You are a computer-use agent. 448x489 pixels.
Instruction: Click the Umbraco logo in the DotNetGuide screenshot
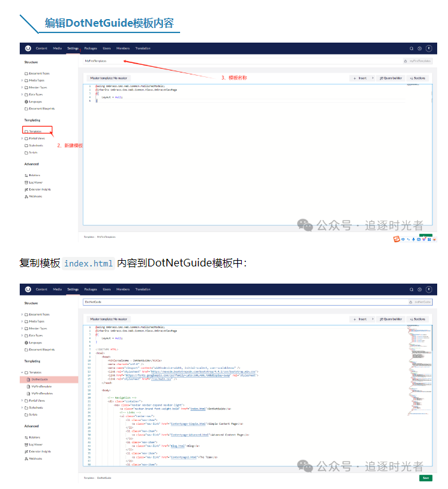[x=28, y=289]
